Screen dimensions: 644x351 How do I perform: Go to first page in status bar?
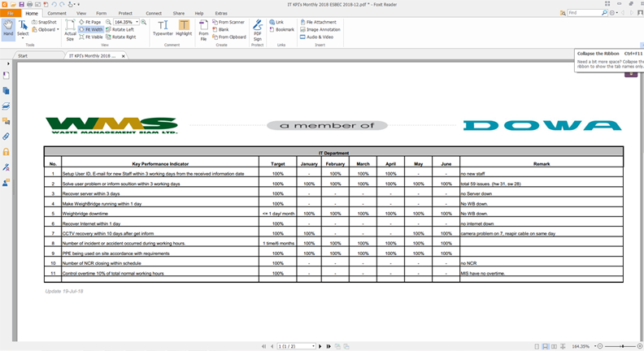(x=263, y=346)
